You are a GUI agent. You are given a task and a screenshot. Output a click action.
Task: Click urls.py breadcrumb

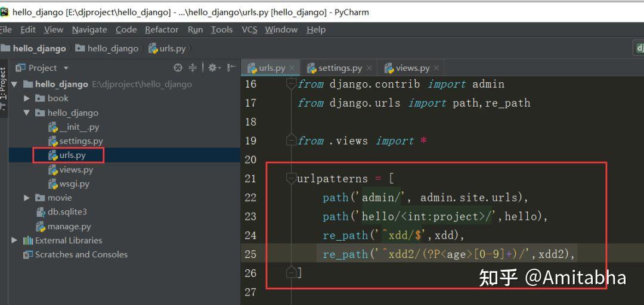[167, 48]
